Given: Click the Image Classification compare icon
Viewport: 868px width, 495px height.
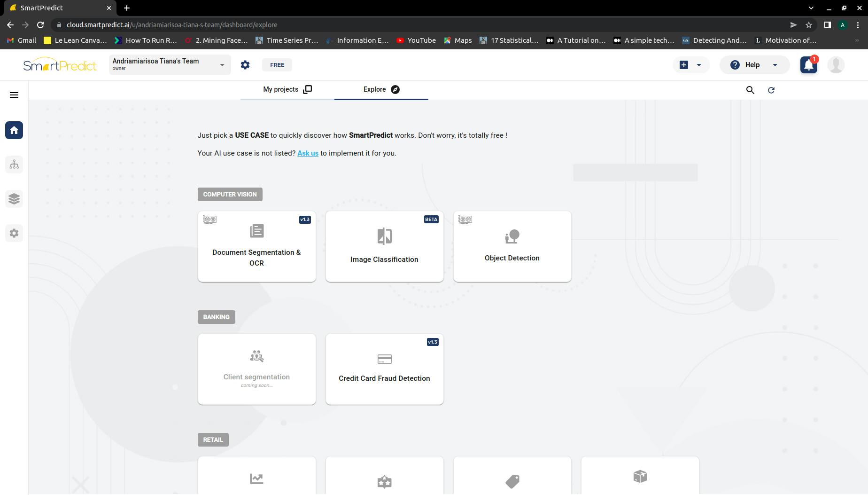Looking at the screenshot, I should 384,236.
